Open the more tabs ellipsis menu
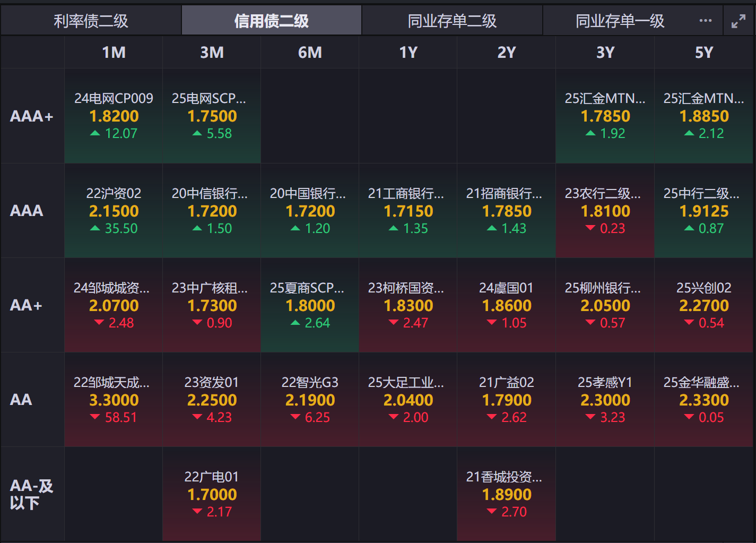 pyautogui.click(x=705, y=21)
